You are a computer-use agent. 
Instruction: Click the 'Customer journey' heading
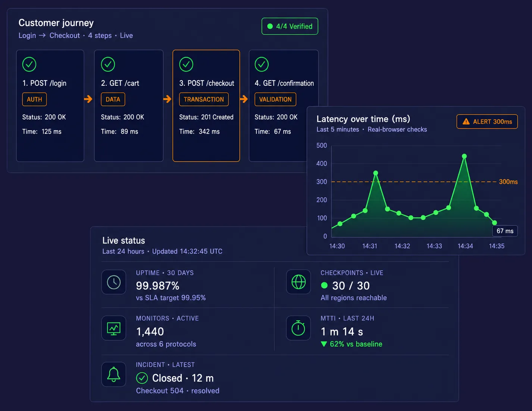pyautogui.click(x=56, y=23)
